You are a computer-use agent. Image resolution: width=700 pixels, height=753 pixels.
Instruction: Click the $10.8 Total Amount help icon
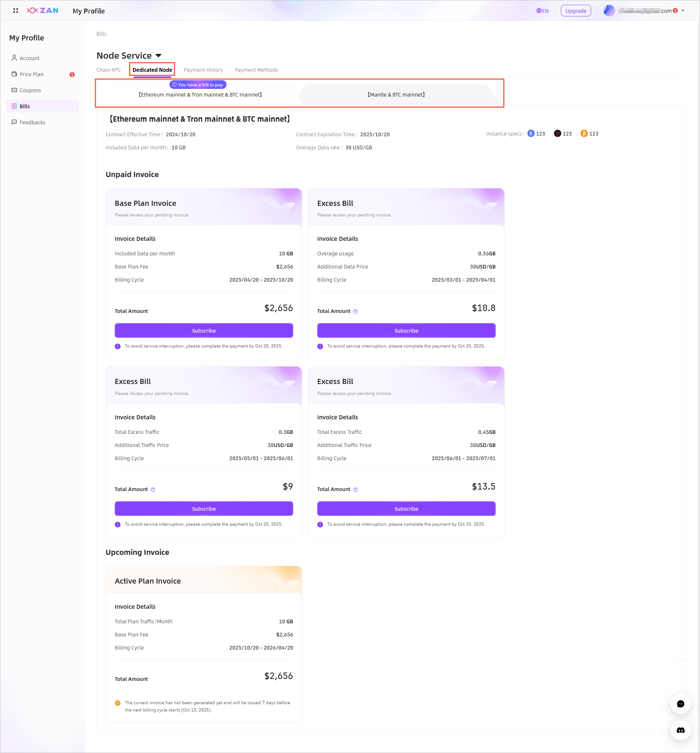pos(355,311)
